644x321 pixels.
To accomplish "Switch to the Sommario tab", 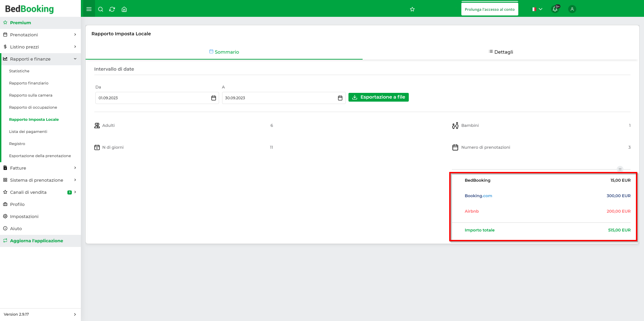I will point(224,52).
